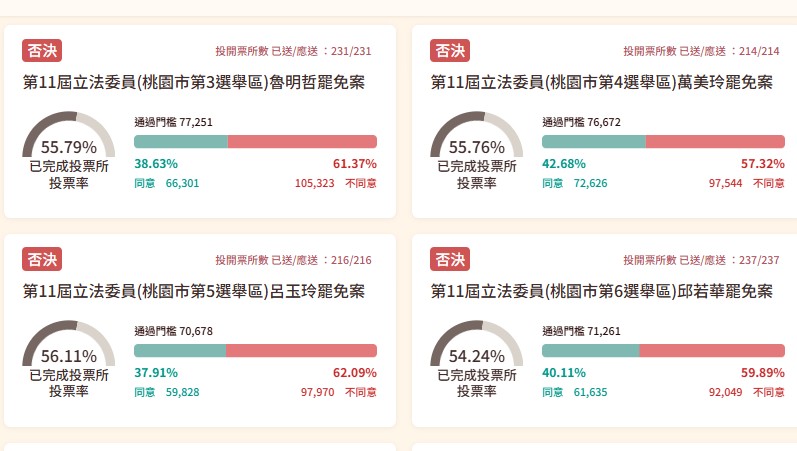Click the 通過門檻 77,251 threshold label
Screen dimensions: 797x451
point(174,122)
